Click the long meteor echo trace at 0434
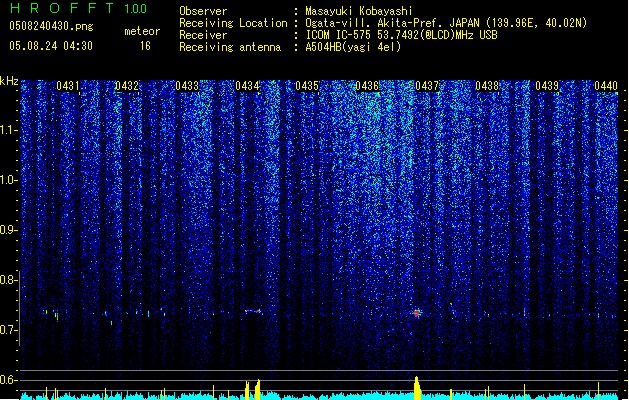This screenshot has width=629, height=400. 253,311
